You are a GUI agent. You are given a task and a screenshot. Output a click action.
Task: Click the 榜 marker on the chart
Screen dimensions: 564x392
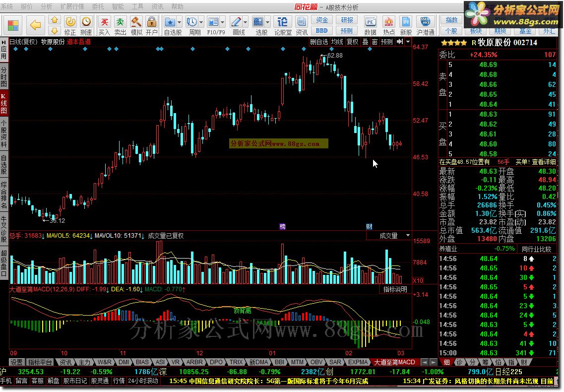pos(282,226)
